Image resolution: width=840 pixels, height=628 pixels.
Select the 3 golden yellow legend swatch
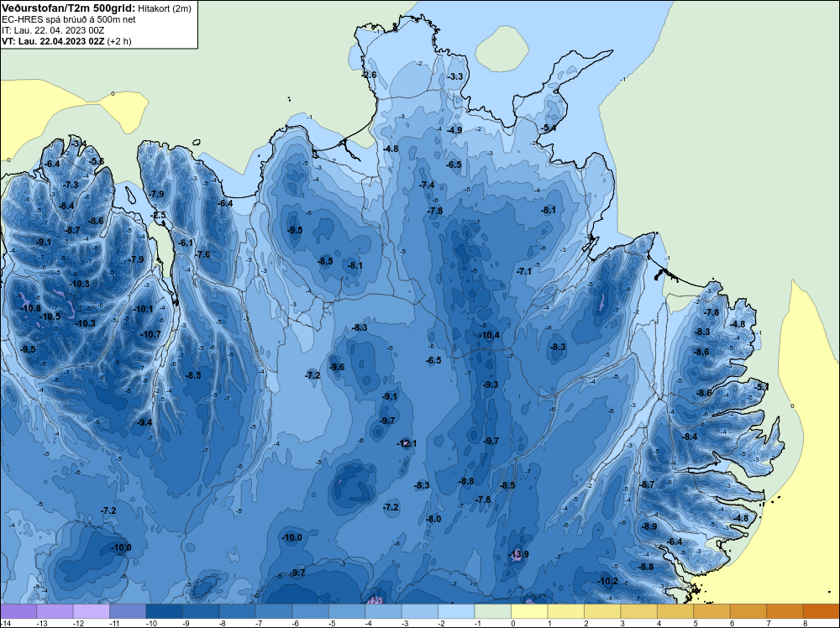(638, 611)
